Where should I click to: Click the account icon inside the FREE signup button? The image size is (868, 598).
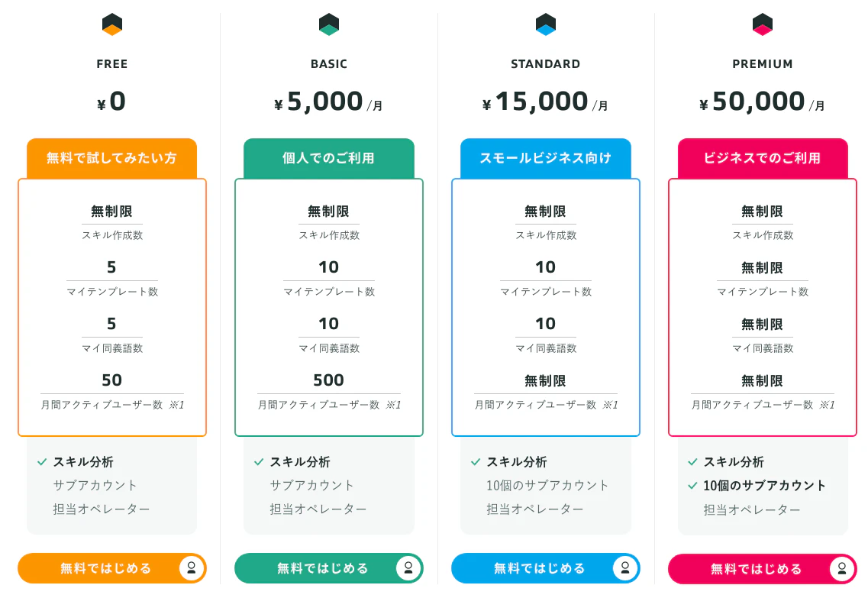pos(192,568)
